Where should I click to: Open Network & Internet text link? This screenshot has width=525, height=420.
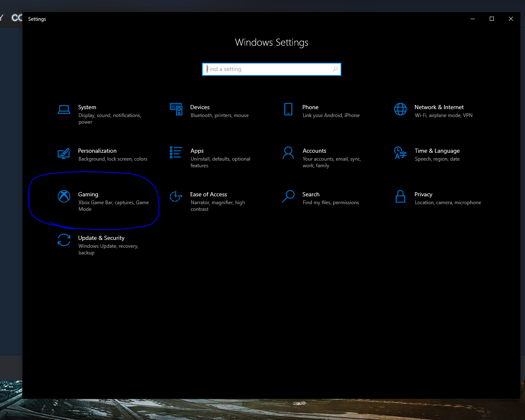tap(439, 107)
